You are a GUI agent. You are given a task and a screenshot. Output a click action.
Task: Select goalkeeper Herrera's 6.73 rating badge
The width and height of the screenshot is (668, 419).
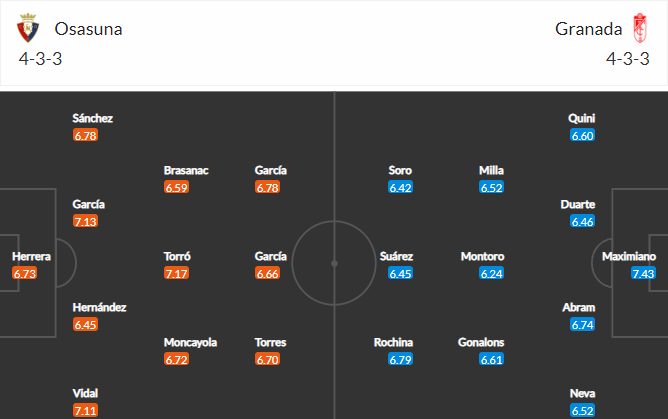click(x=25, y=273)
